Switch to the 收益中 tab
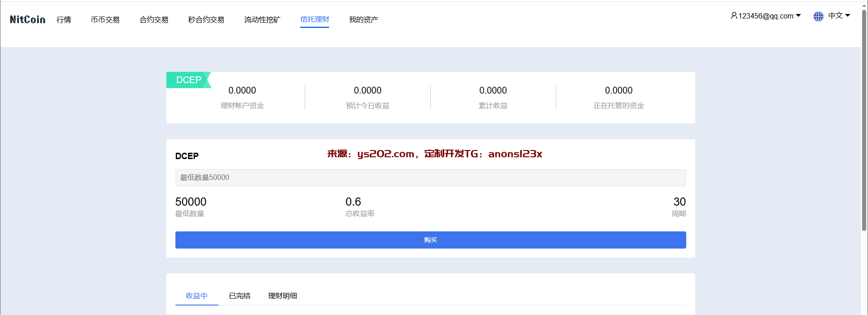The width and height of the screenshot is (868, 315). coord(197,296)
